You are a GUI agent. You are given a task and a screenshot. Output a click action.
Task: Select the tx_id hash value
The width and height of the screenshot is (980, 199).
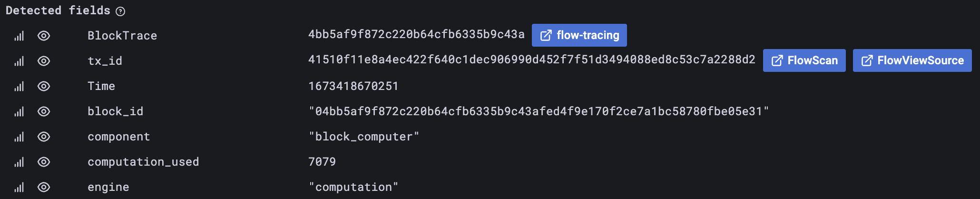(531, 60)
